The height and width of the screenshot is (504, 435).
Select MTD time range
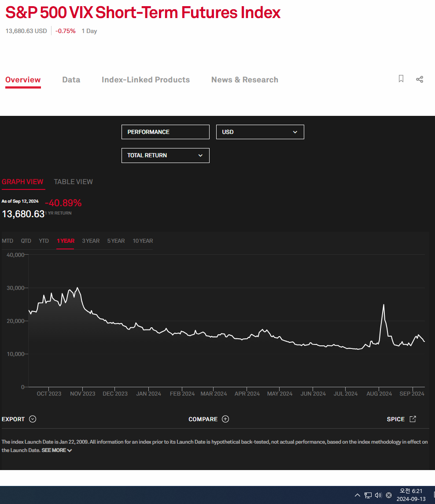[7, 241]
